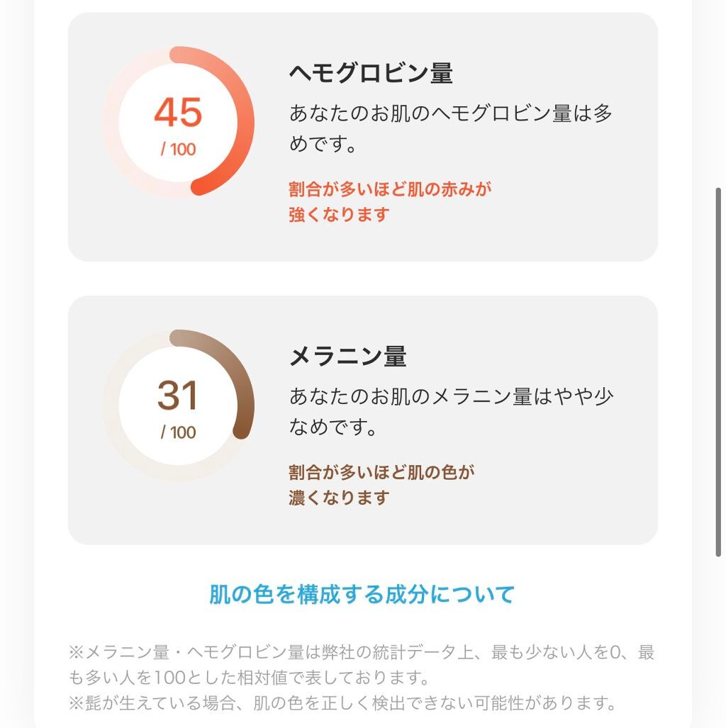
Task: Click the rounded end of the brown gauge arc
Action: [x=242, y=430]
